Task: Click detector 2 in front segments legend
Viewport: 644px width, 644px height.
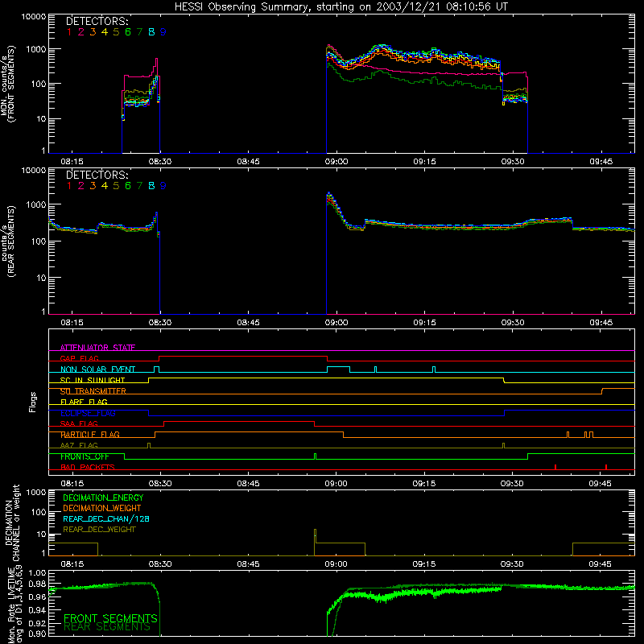Action: tap(81, 32)
